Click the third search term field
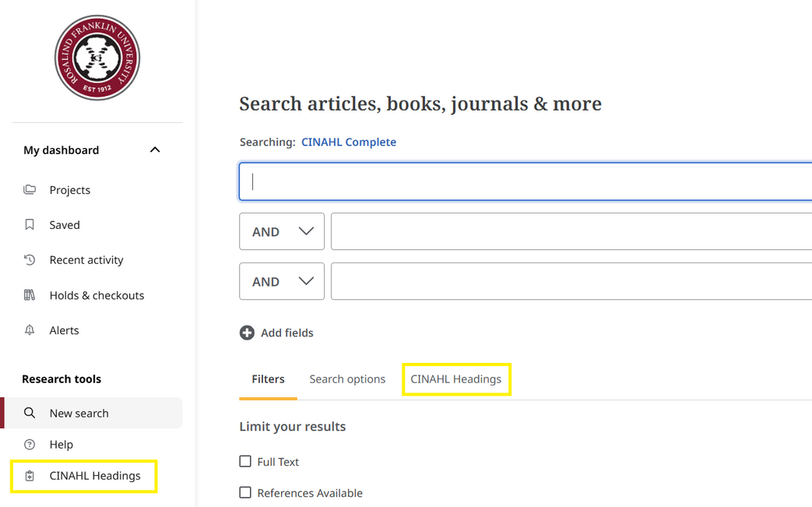 (571, 281)
